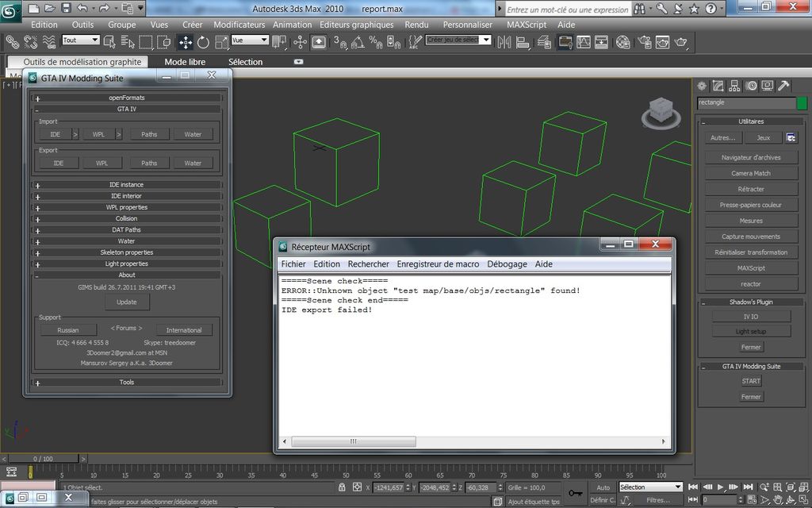Toggle Percent Snap icon
Screen dimensions: 812x508
[375, 42]
